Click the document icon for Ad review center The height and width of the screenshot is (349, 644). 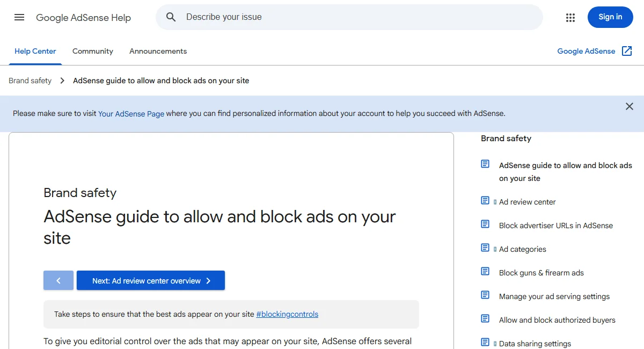[485, 200]
